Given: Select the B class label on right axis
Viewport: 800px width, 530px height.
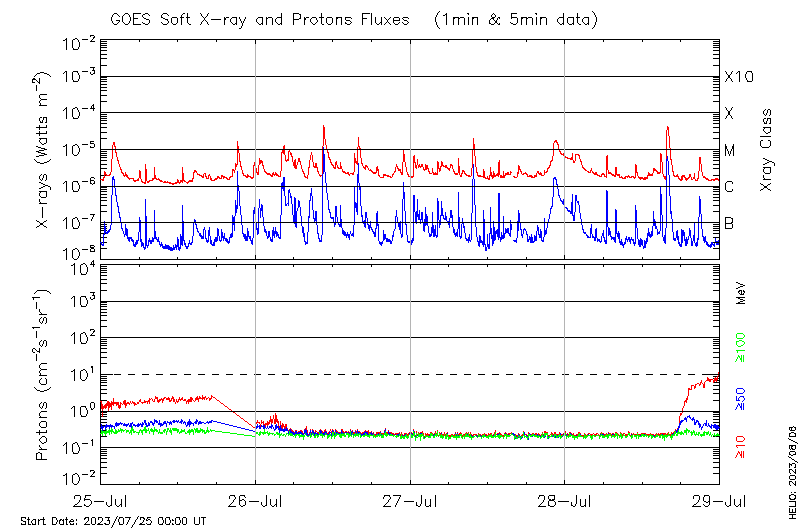Looking at the screenshot, I should point(729,222).
